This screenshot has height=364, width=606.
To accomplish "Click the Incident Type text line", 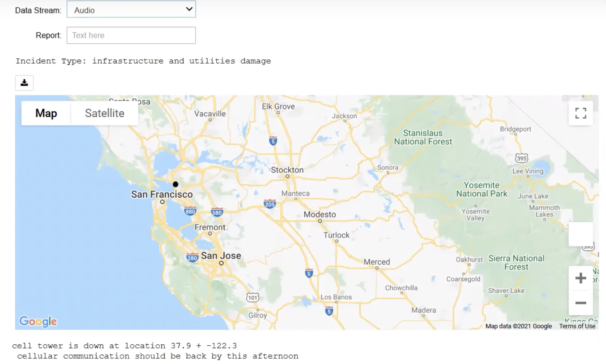I will pos(143,61).
